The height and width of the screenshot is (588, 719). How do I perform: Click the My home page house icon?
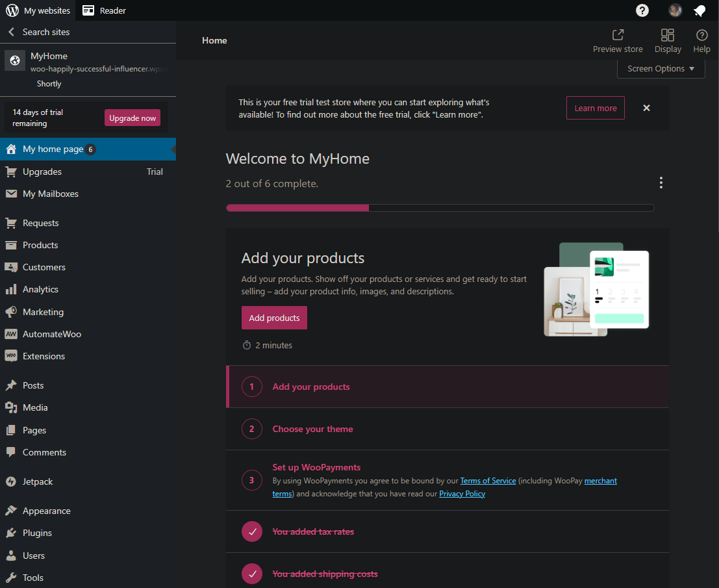11,149
